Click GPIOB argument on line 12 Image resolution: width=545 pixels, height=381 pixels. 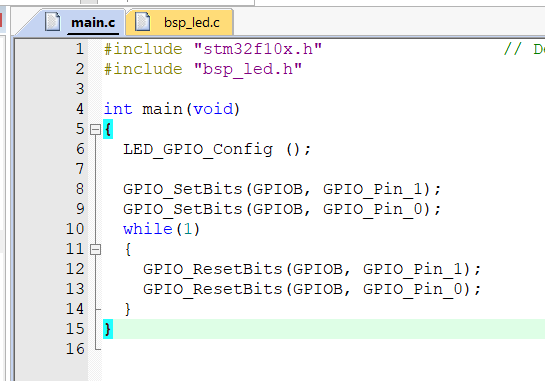(318, 269)
